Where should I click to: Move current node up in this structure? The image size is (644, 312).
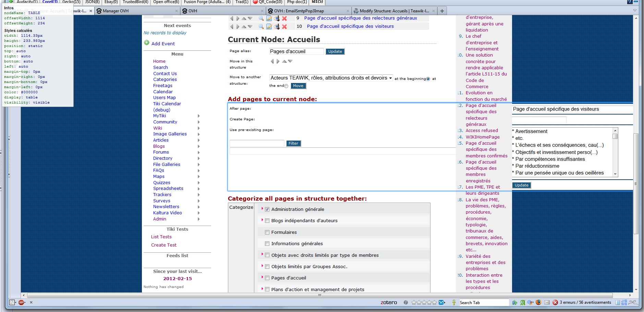click(284, 61)
